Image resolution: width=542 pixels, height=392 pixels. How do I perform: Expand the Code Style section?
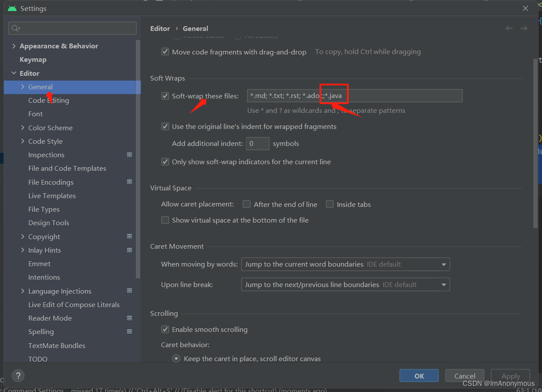[x=23, y=141]
